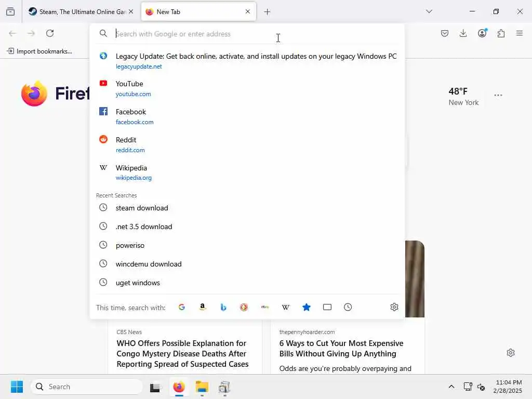Open a new tab with plus button
This screenshot has height=399, width=532.
(268, 12)
